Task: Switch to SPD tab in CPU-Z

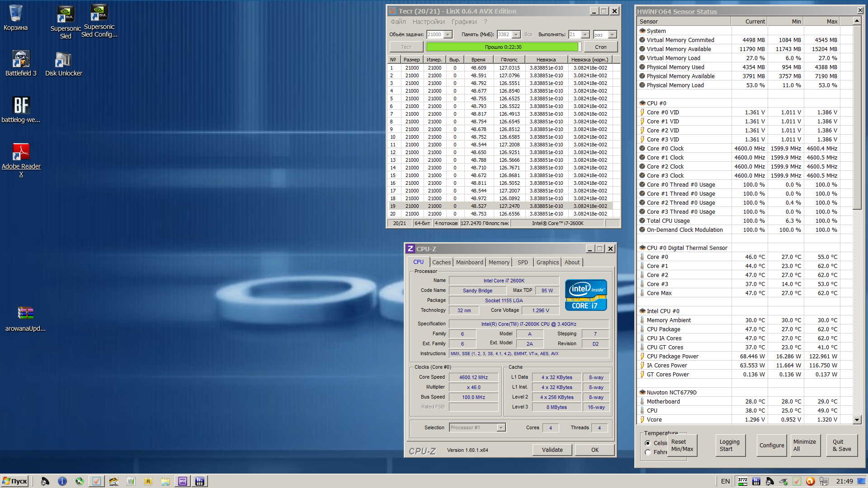Action: (523, 262)
